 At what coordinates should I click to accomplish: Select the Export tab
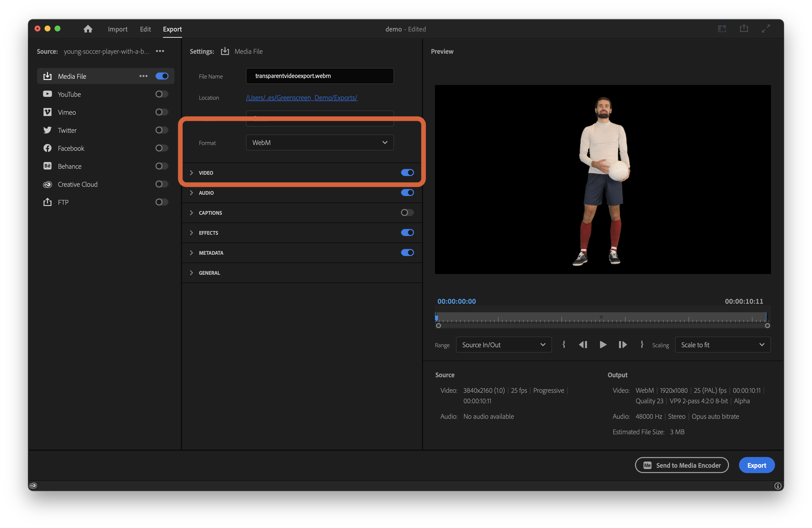[x=172, y=29]
